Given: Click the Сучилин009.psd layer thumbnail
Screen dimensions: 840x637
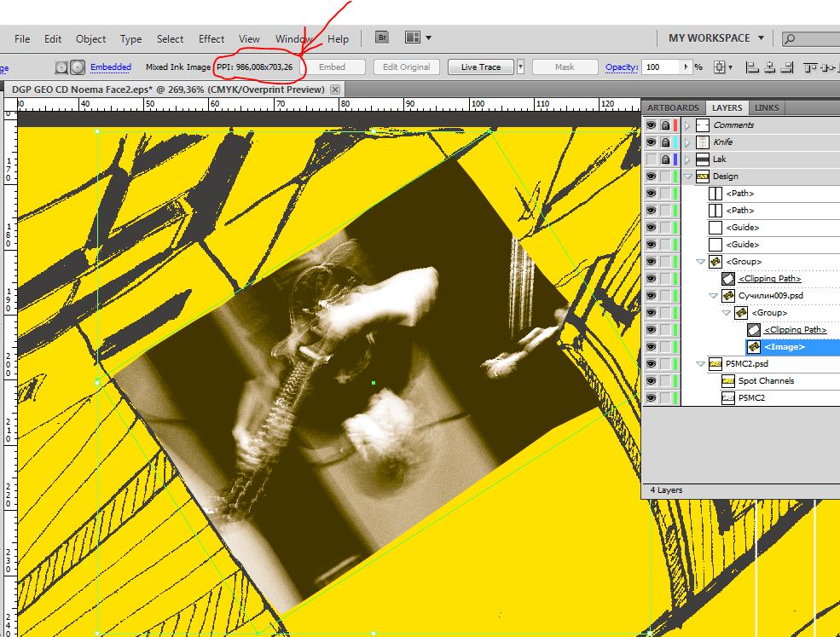Looking at the screenshot, I should [728, 296].
